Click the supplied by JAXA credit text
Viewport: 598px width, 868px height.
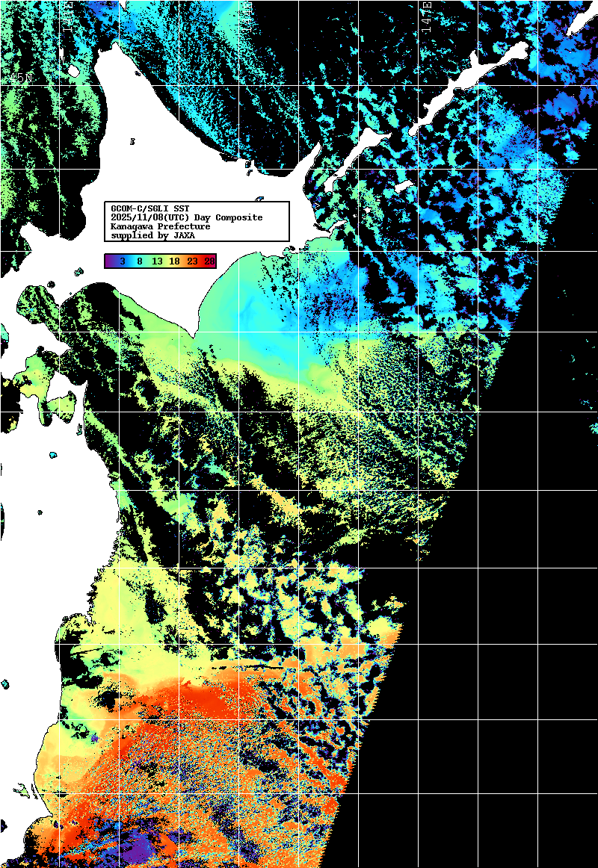(x=152, y=235)
